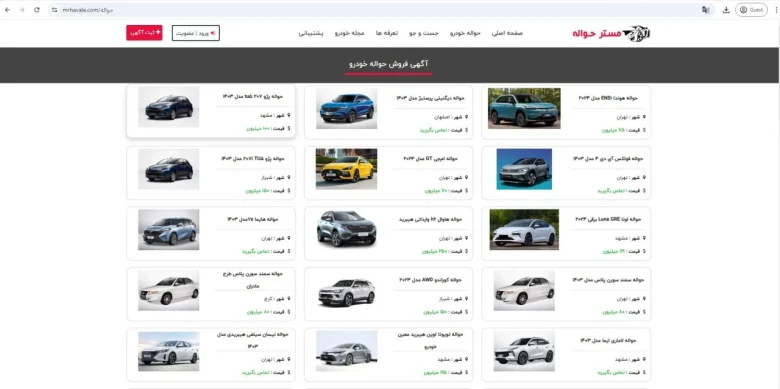The width and height of the screenshot is (780, 389).
Task: Click the 195 میلیون price in تویوتا لوین card
Action: click(x=435, y=372)
